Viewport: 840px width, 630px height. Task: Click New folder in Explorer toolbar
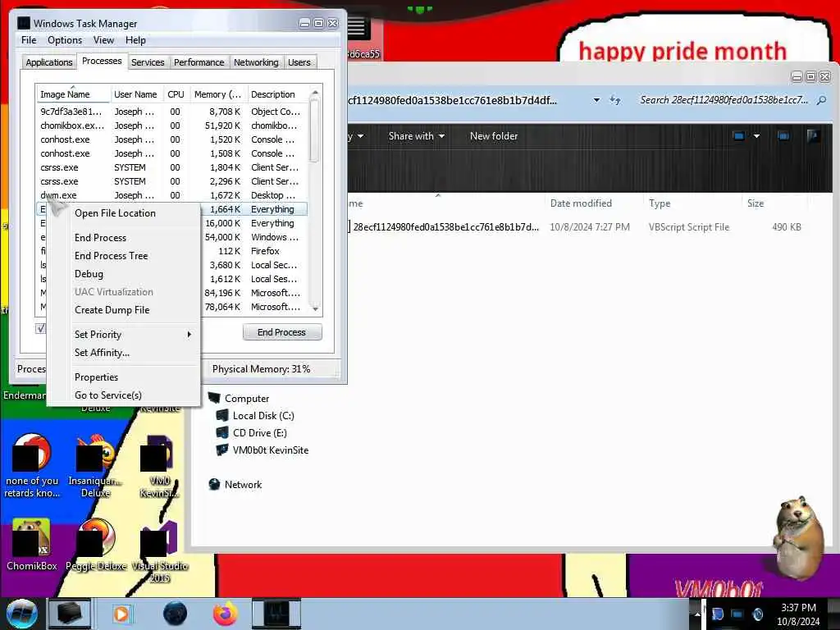[x=493, y=136]
